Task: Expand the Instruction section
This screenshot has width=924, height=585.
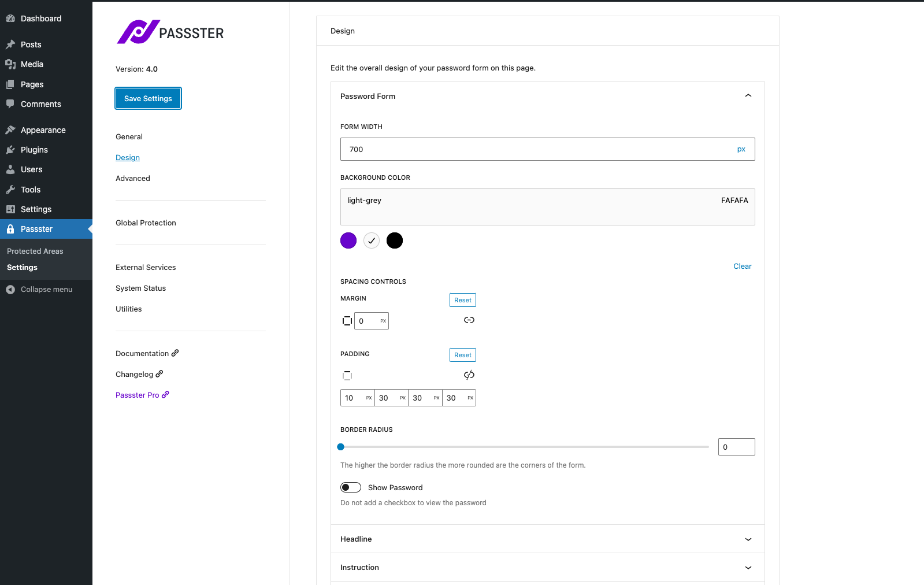Action: pos(748,568)
